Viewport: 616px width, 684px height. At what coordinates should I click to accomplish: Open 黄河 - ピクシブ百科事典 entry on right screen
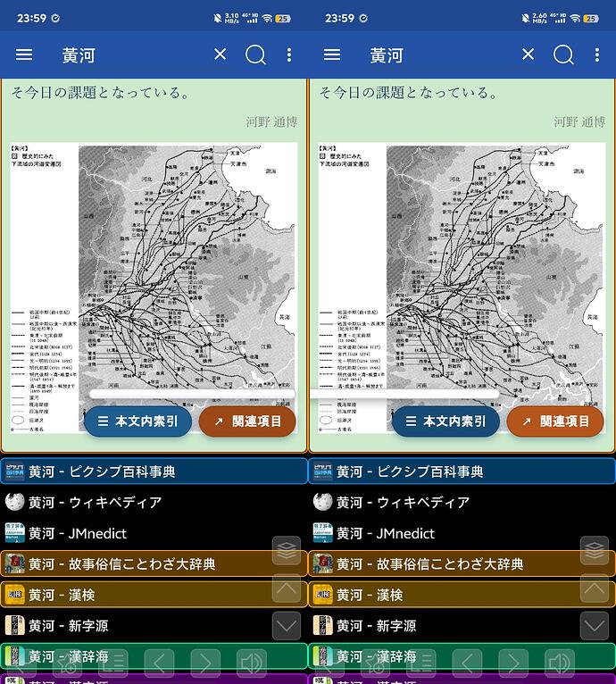pos(462,471)
